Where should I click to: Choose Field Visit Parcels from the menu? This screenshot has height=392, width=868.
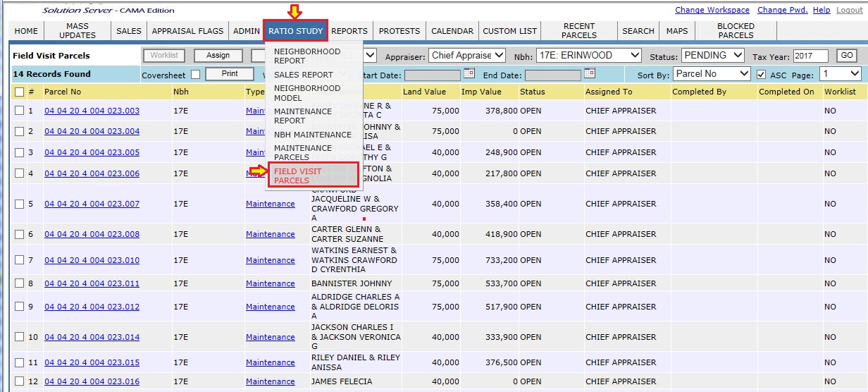[312, 176]
